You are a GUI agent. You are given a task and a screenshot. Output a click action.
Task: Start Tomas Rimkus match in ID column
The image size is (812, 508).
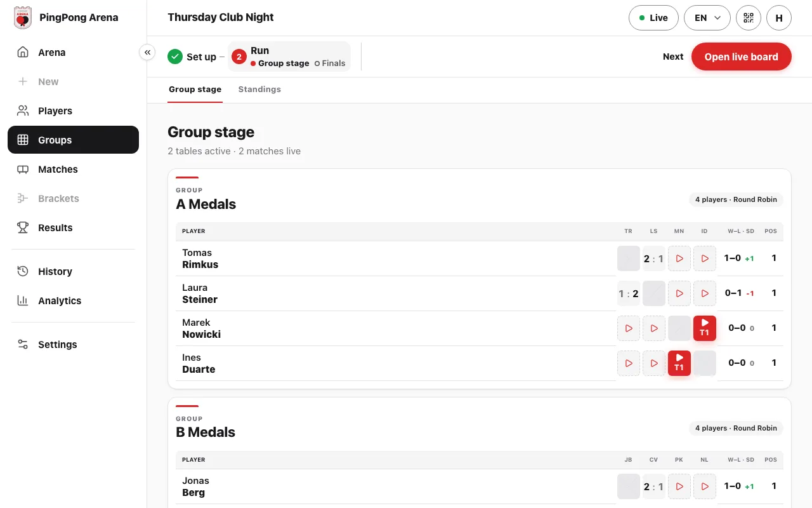click(x=705, y=258)
